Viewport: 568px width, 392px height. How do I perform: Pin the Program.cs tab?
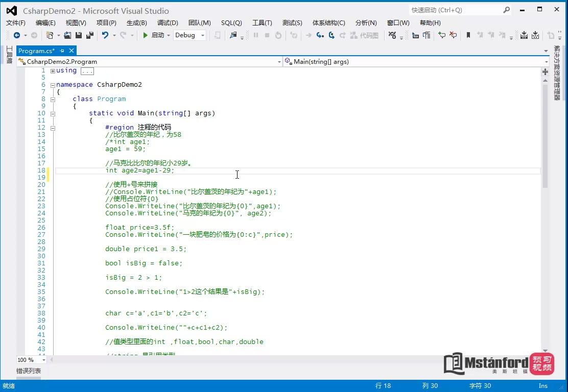tap(62, 51)
